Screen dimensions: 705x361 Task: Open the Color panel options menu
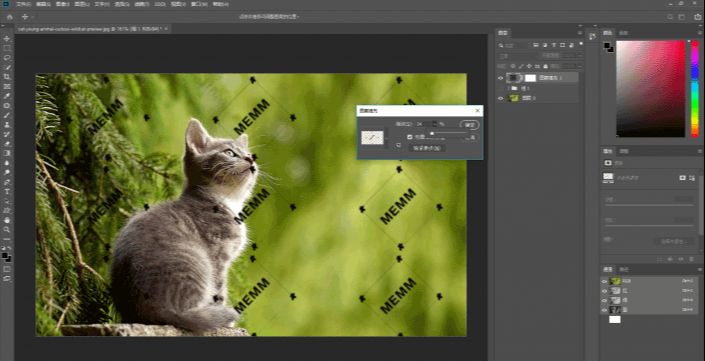699,33
